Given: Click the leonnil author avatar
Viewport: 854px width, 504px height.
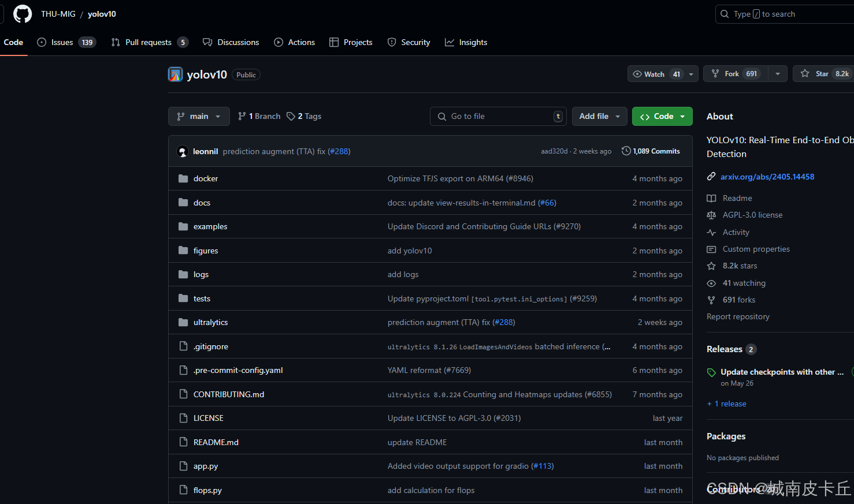Looking at the screenshot, I should 183,151.
